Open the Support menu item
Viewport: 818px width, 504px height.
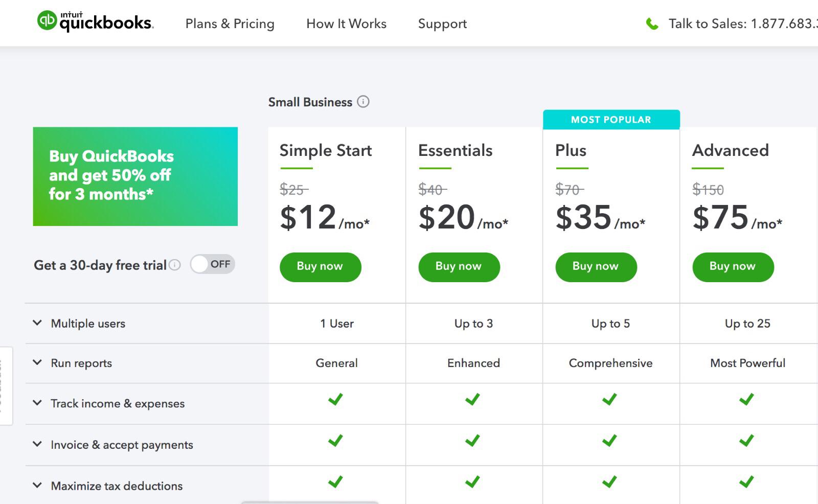442,24
